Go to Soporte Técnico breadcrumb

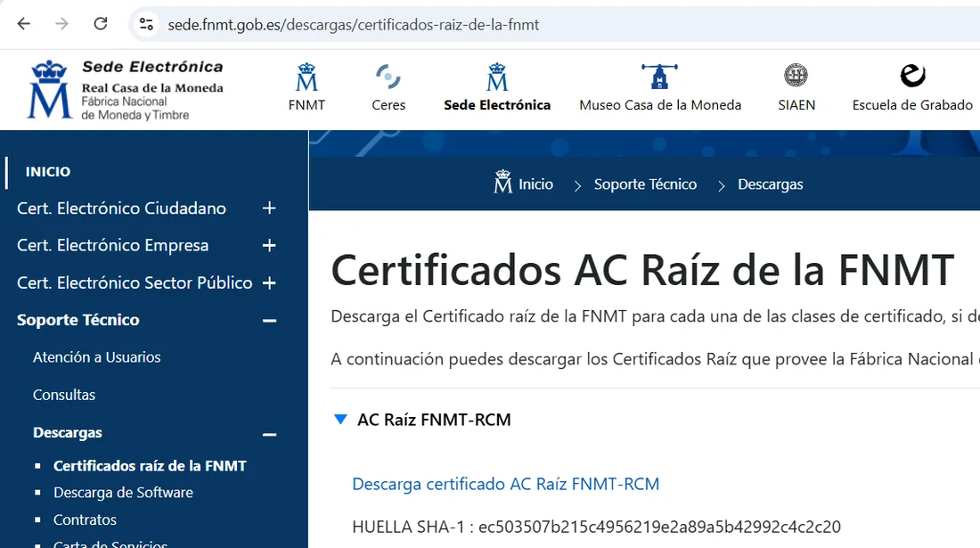(645, 184)
